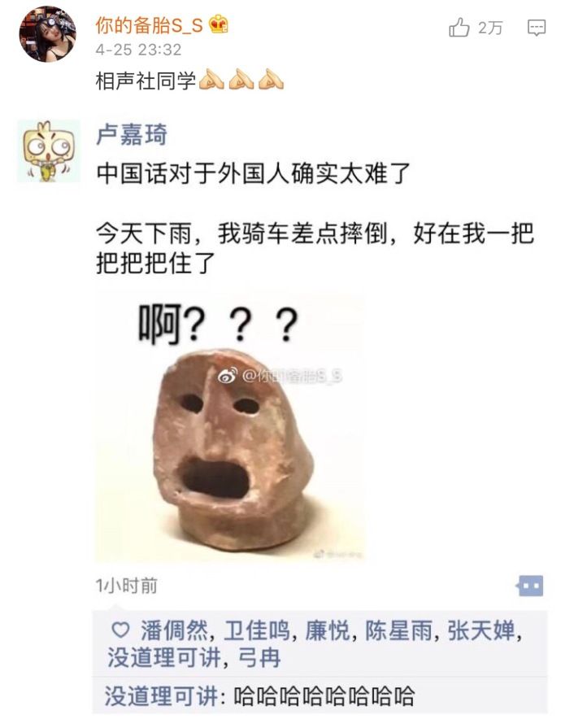
Task: Open comments via speech bubble icon
Action: pyautogui.click(x=537, y=28)
